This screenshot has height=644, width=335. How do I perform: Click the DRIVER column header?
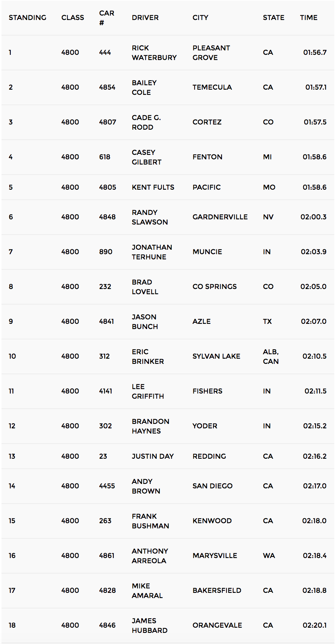(x=145, y=18)
